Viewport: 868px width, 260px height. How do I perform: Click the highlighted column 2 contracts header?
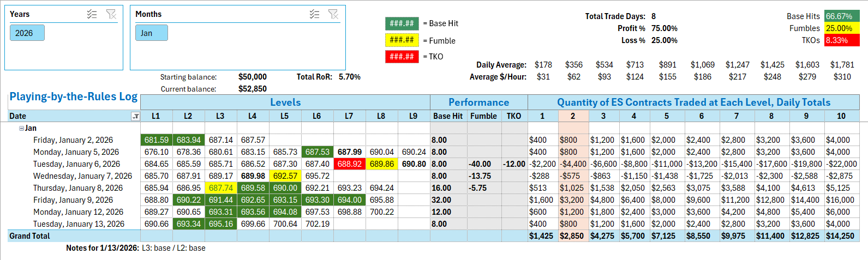point(573,116)
